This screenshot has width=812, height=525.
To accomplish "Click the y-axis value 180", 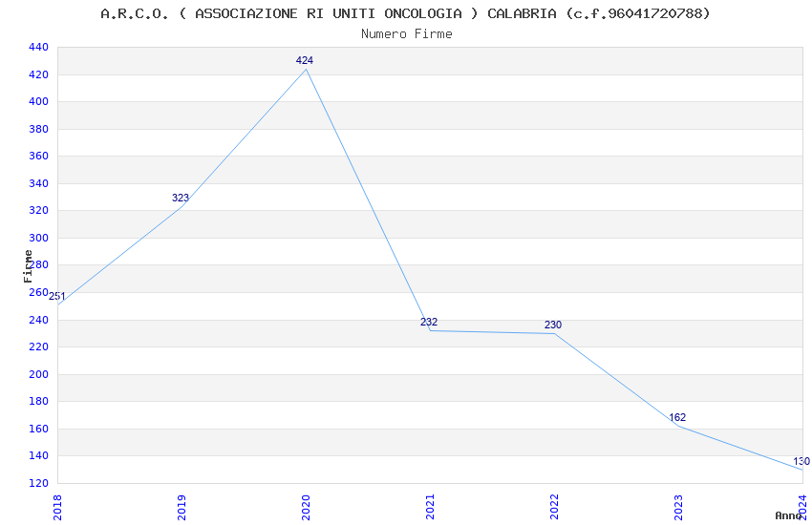I will [38, 401].
